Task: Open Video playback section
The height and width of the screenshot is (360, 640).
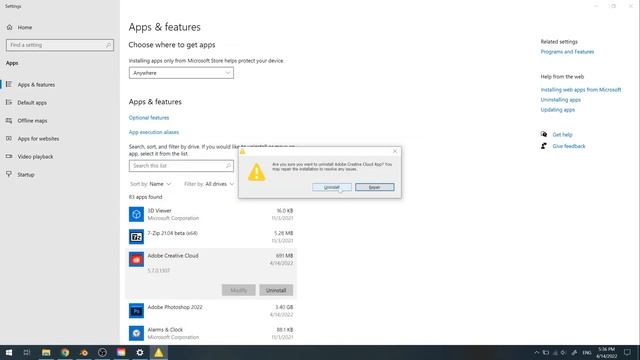Action: [35, 156]
